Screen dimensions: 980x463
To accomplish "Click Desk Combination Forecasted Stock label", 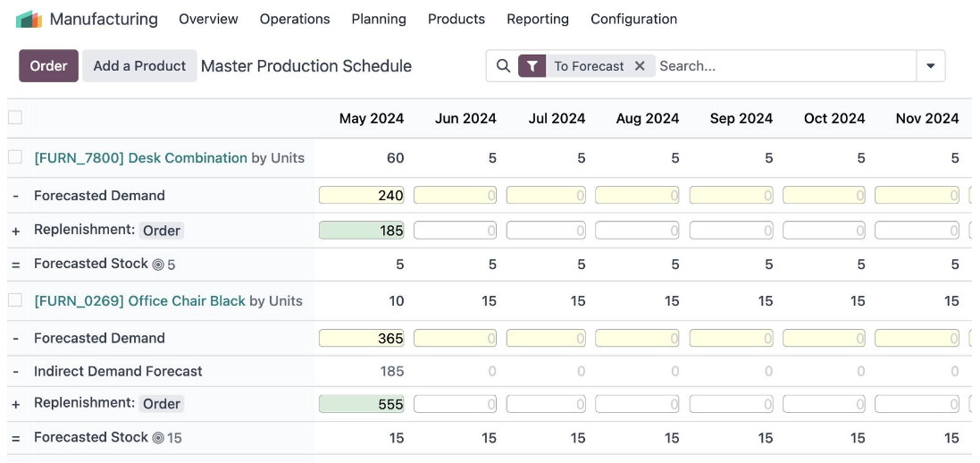I will click(x=90, y=264).
